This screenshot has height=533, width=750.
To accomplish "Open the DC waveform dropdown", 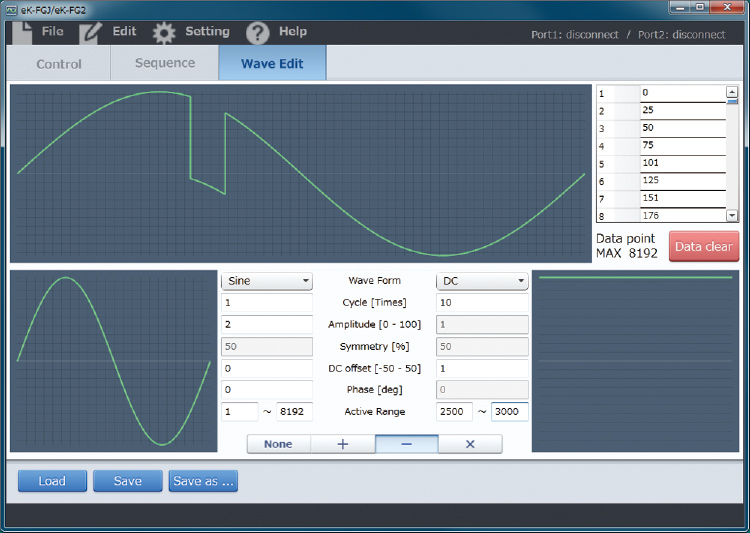I will [482, 281].
